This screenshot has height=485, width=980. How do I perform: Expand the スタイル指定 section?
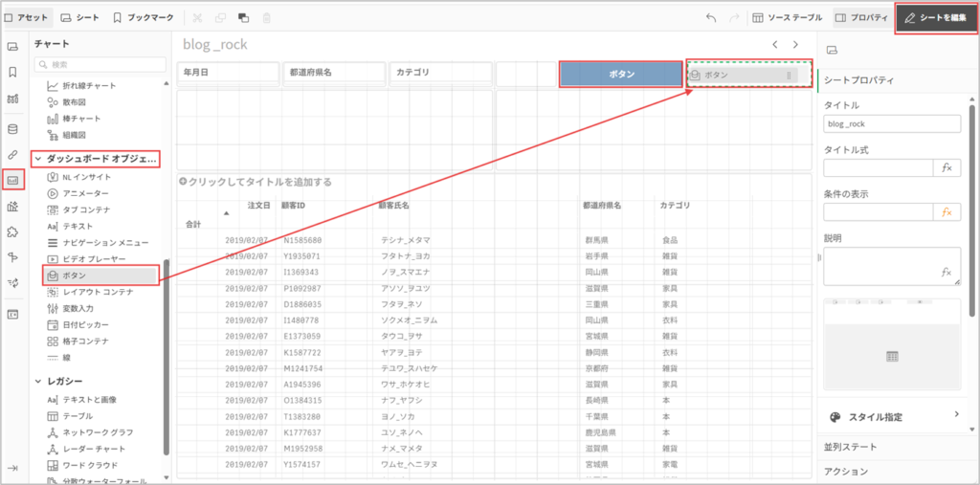click(x=955, y=414)
